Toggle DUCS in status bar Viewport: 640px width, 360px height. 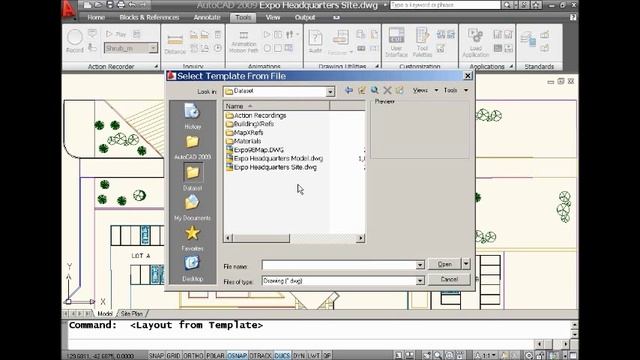(x=282, y=356)
